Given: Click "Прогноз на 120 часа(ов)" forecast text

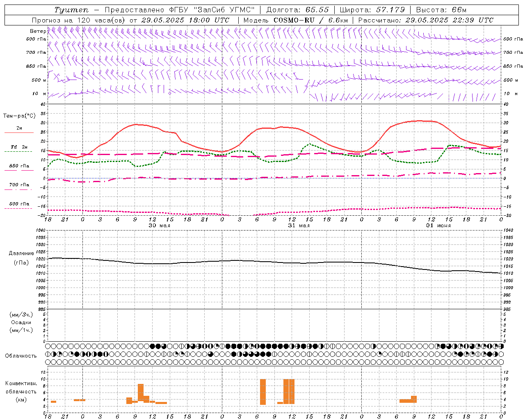Looking at the screenshot, I should point(79,20).
